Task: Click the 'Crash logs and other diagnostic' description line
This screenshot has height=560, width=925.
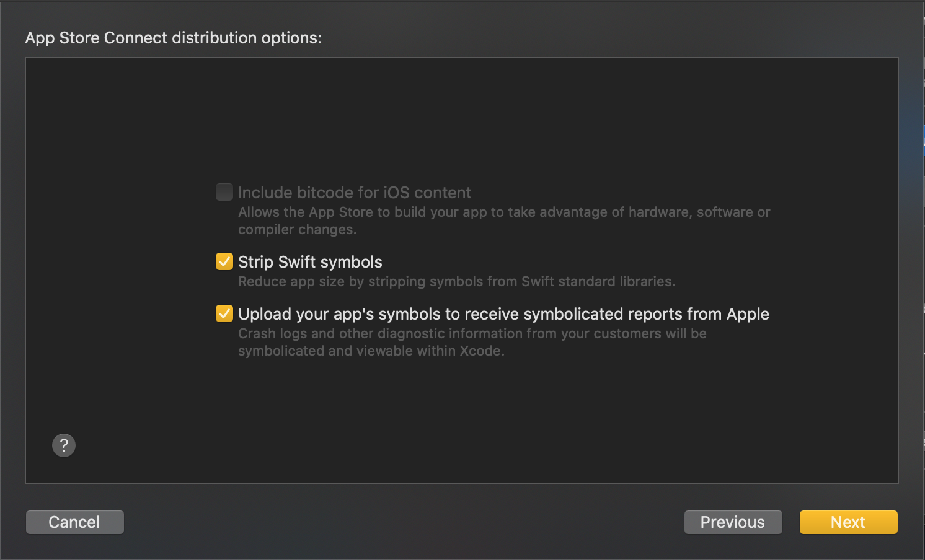Action: (472, 333)
